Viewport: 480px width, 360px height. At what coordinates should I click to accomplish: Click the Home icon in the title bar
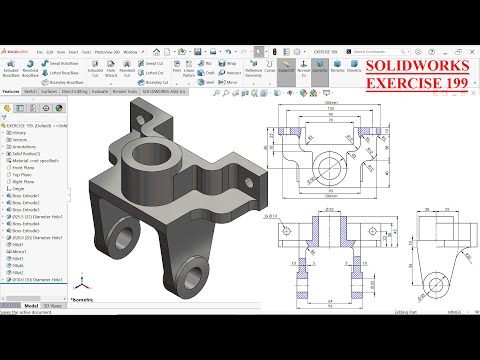tap(156, 52)
